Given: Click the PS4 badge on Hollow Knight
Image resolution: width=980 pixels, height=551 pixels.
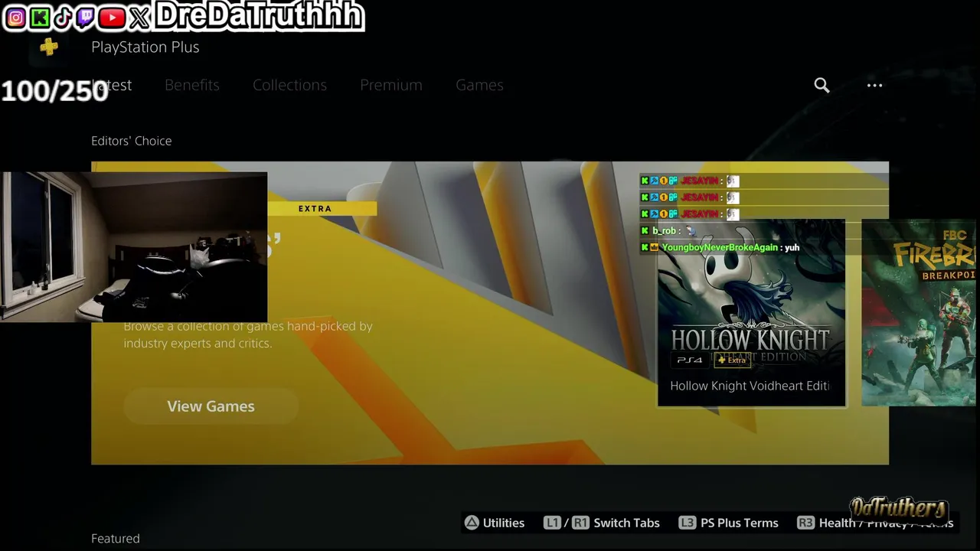Looking at the screenshot, I should [x=689, y=360].
